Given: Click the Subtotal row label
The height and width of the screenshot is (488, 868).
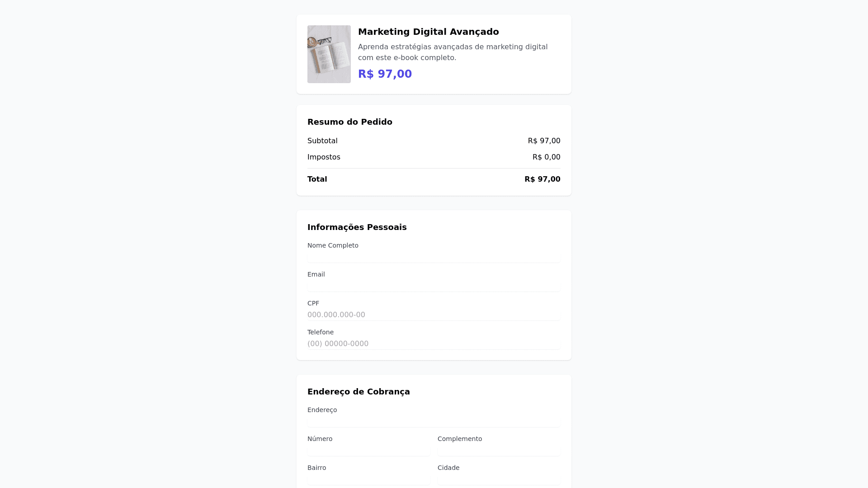Looking at the screenshot, I should point(322,141).
